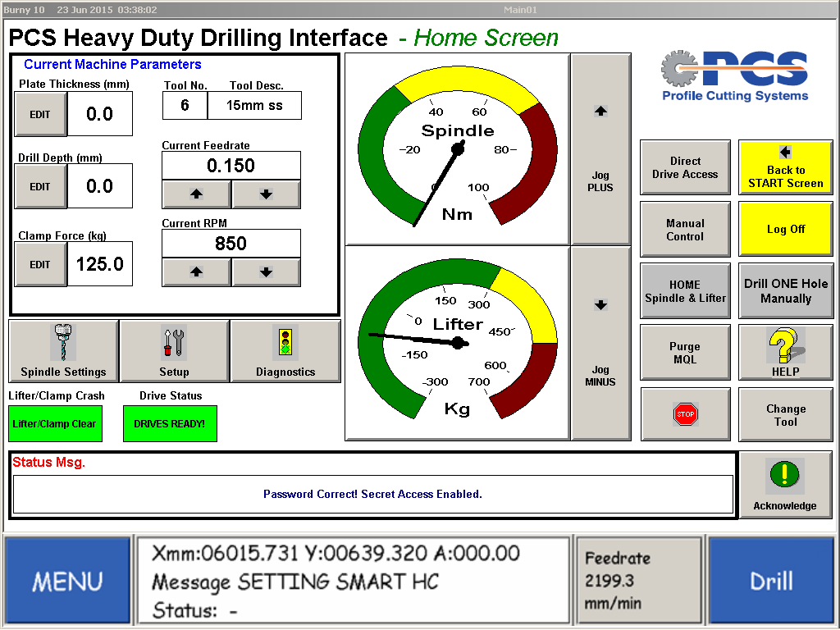Open Manual Control

[685, 230]
